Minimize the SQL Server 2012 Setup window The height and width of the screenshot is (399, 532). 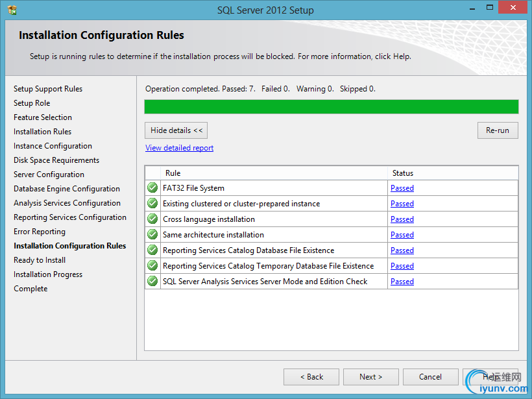pos(472,8)
